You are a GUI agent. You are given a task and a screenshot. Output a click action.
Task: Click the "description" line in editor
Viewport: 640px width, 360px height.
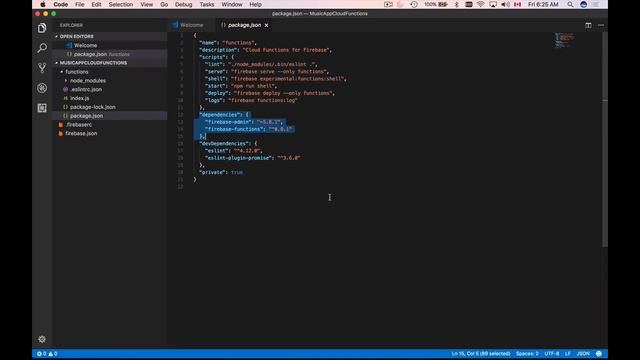[265, 50]
